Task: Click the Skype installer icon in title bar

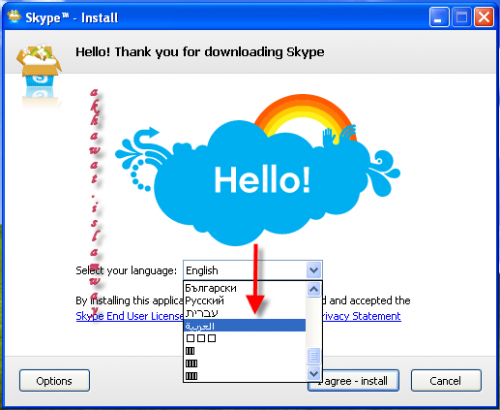Action: point(14,17)
